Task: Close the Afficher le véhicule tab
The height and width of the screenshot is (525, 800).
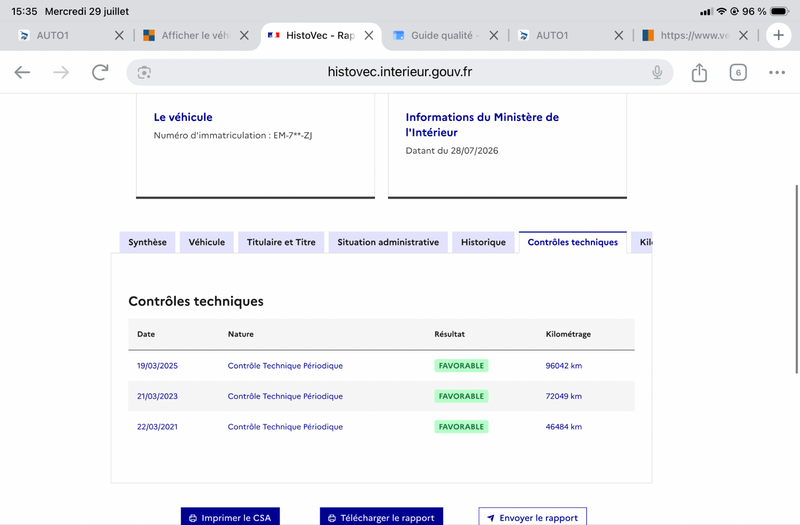Action: pos(244,35)
